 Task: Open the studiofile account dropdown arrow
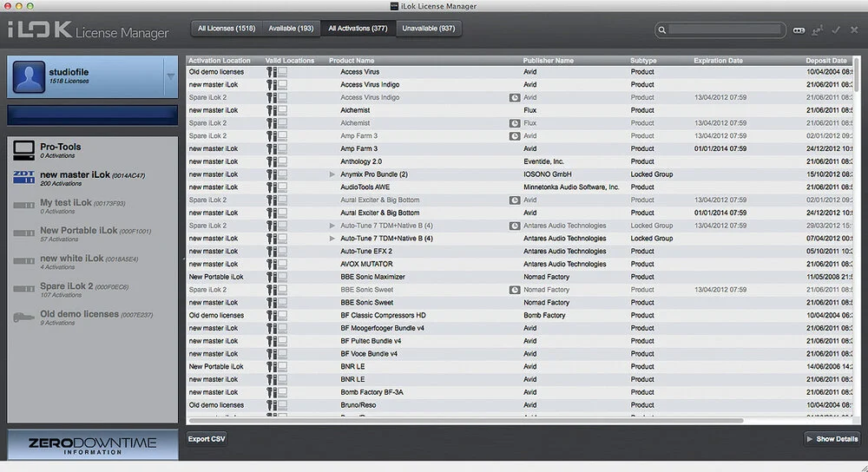(170, 76)
